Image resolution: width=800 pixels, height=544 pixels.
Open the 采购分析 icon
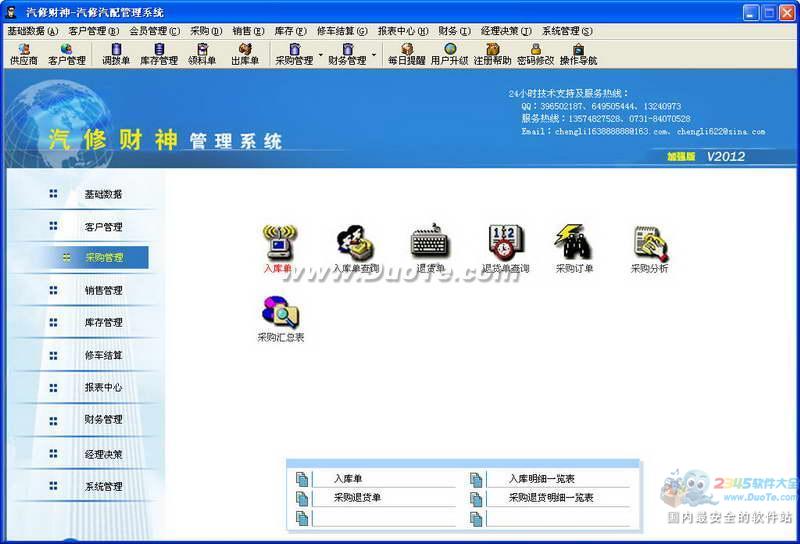coord(649,243)
